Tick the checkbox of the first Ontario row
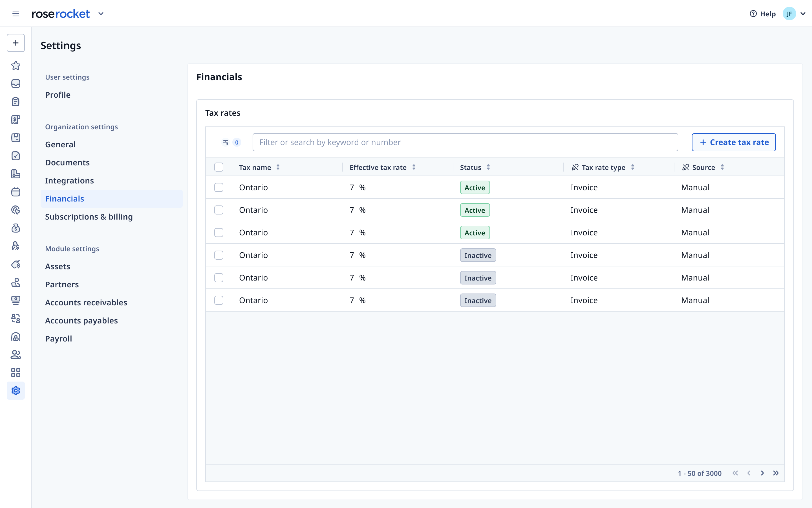812x508 pixels. pos(219,187)
